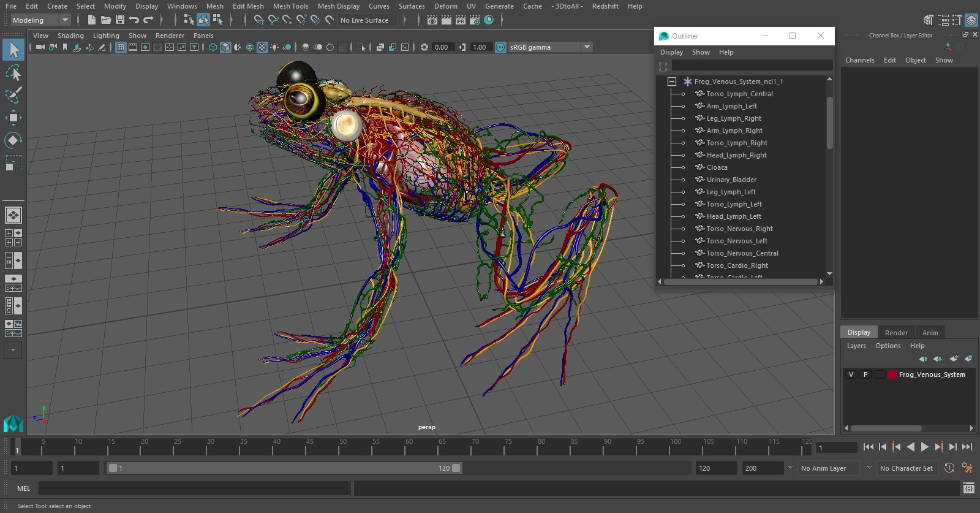Viewport: 980px width, 513px height.
Task: Switch to the Anim layer tab
Action: pyautogui.click(x=930, y=333)
